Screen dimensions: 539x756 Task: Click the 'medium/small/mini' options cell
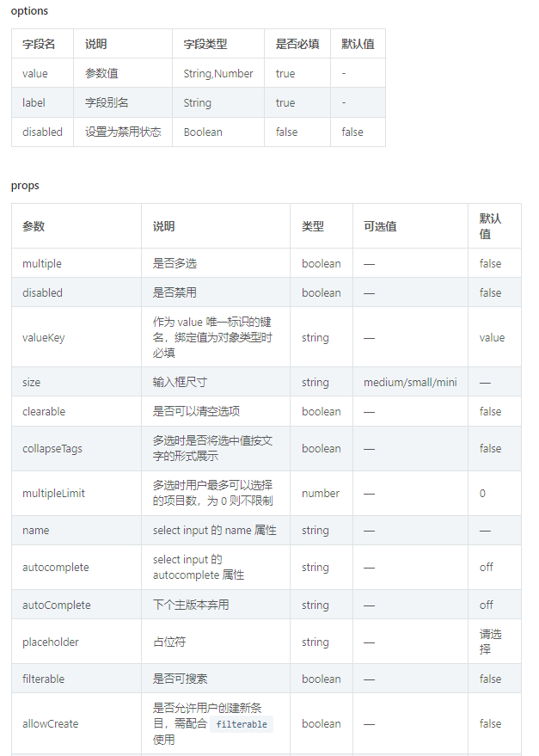410,382
